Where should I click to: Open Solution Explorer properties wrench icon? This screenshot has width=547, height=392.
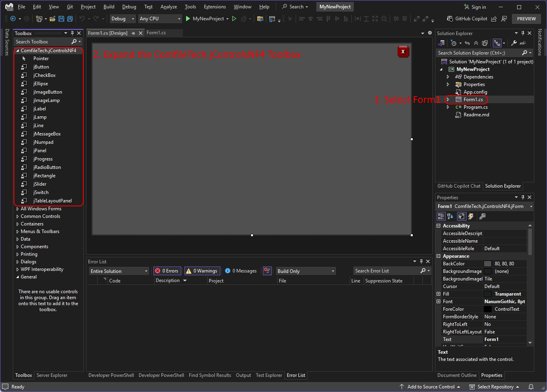[514, 43]
